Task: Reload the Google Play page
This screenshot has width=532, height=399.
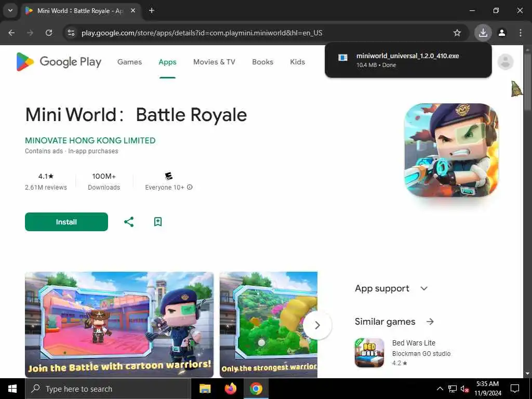Action: pyautogui.click(x=49, y=33)
